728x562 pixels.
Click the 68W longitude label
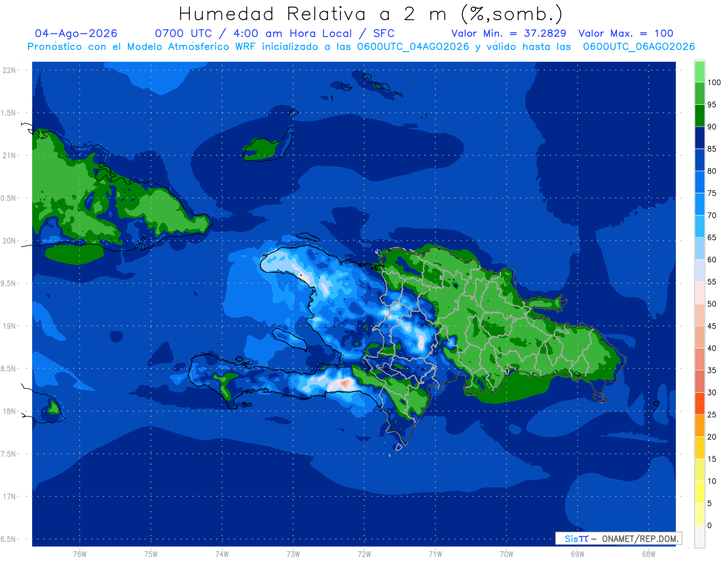[648, 554]
